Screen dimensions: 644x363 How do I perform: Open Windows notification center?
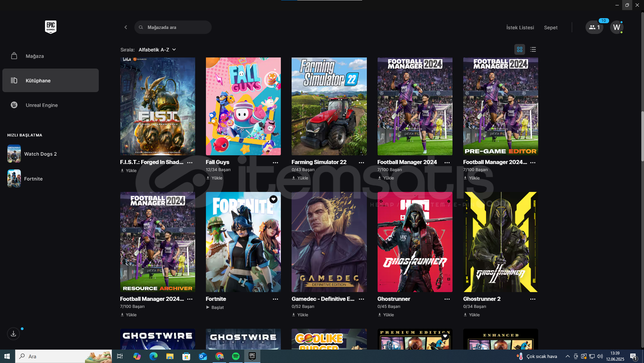(x=634, y=356)
